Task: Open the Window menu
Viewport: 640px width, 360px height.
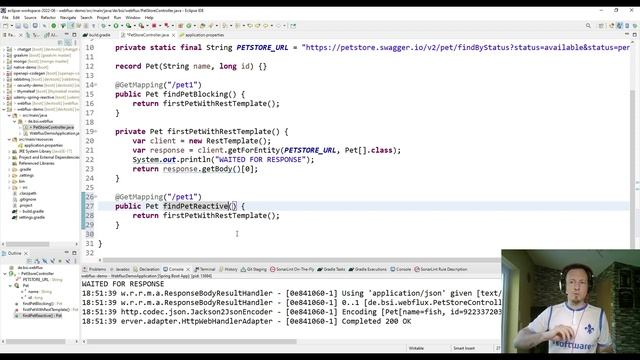Action: [133, 18]
